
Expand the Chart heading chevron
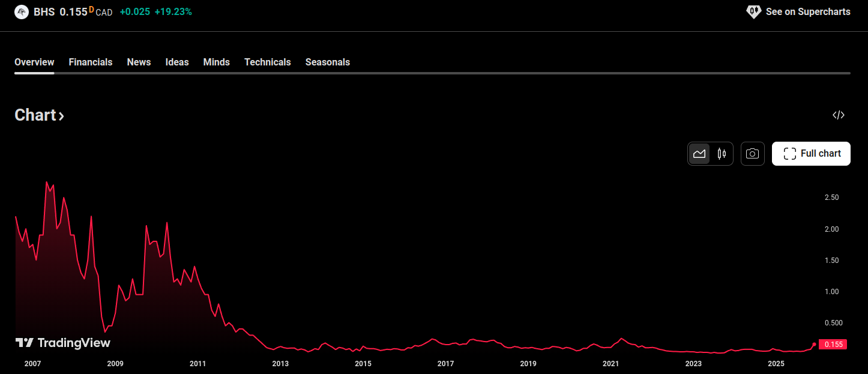[x=61, y=116]
